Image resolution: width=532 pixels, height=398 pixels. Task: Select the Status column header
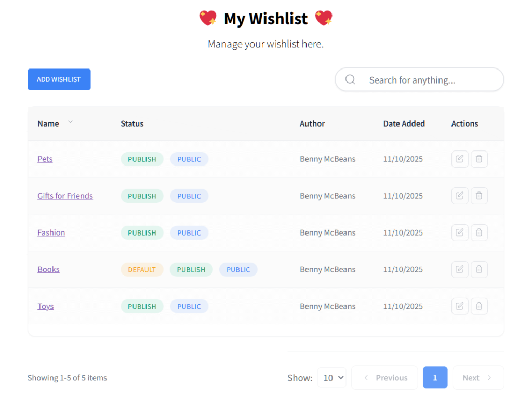click(131, 123)
